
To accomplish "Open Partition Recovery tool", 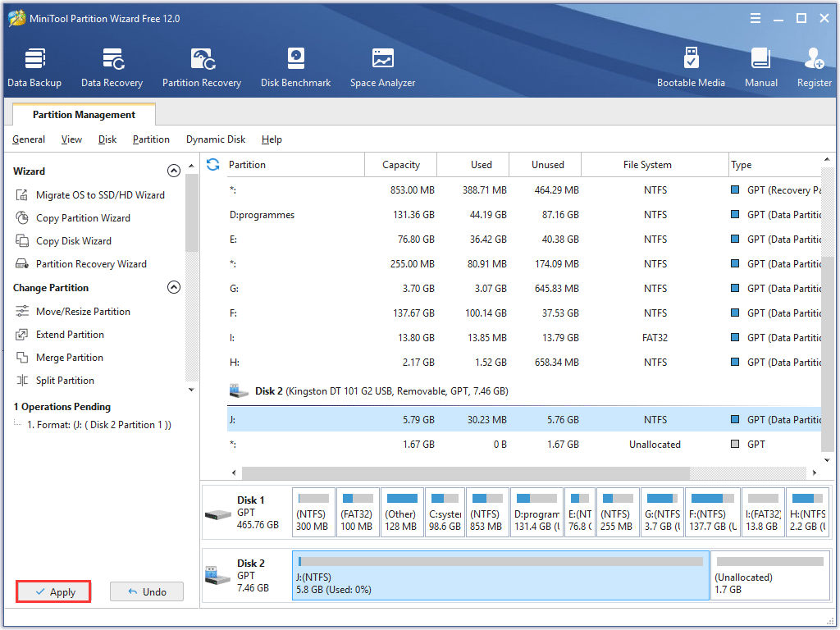I will coord(202,67).
